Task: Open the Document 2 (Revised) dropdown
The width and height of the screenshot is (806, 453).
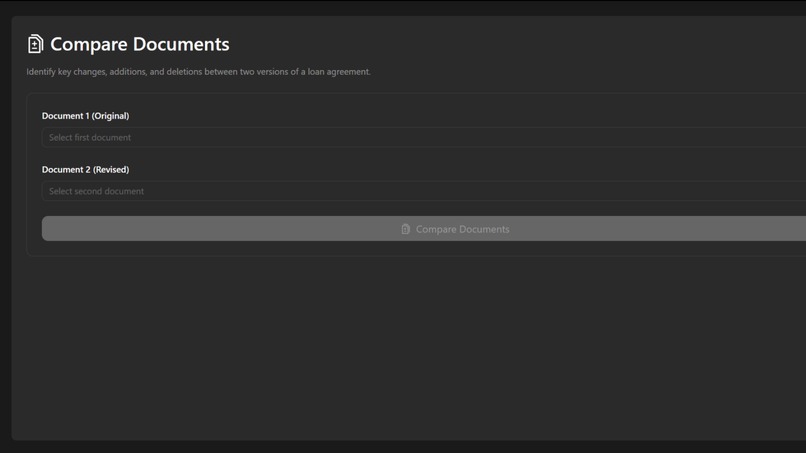Action: pos(424,191)
